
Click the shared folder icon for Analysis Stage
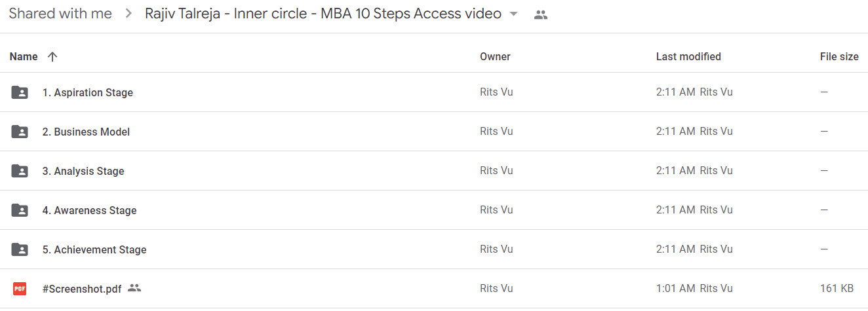point(20,171)
